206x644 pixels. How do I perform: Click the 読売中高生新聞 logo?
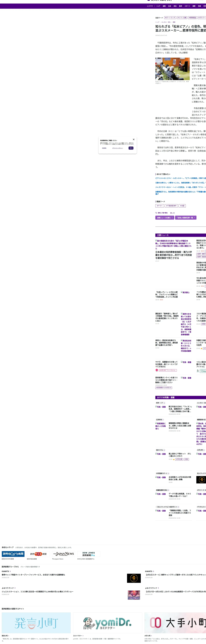coord(38,554)
